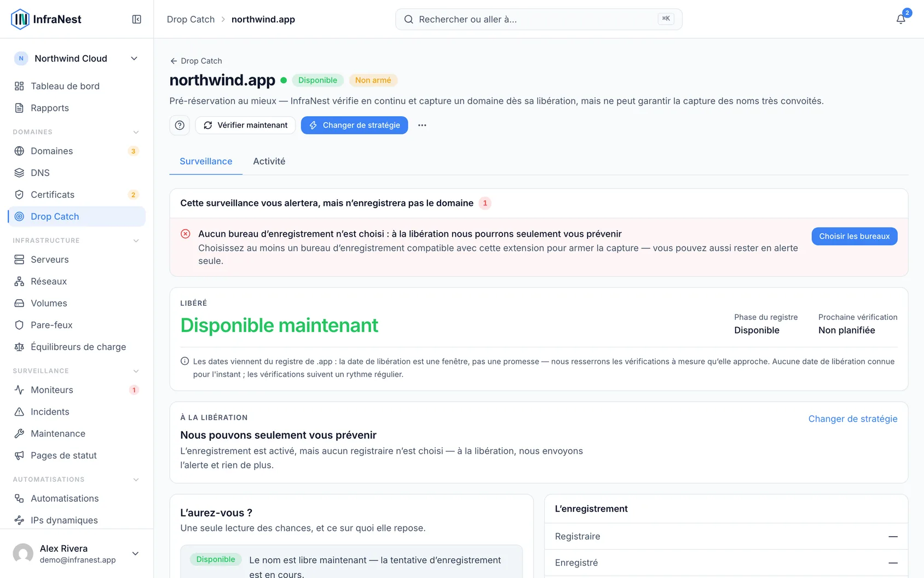
Task: Click the northwind.app page title
Action: [222, 80]
